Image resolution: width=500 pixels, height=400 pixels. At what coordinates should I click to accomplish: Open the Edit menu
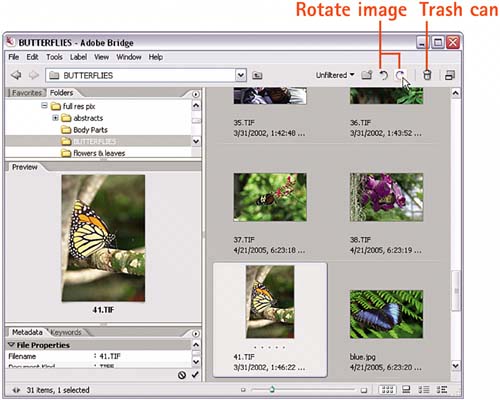32,57
